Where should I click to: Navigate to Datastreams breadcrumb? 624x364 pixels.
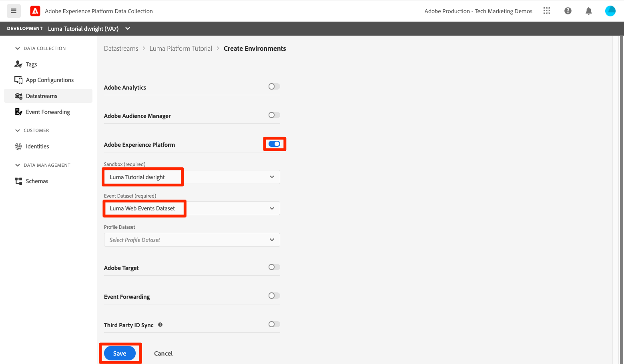(121, 48)
